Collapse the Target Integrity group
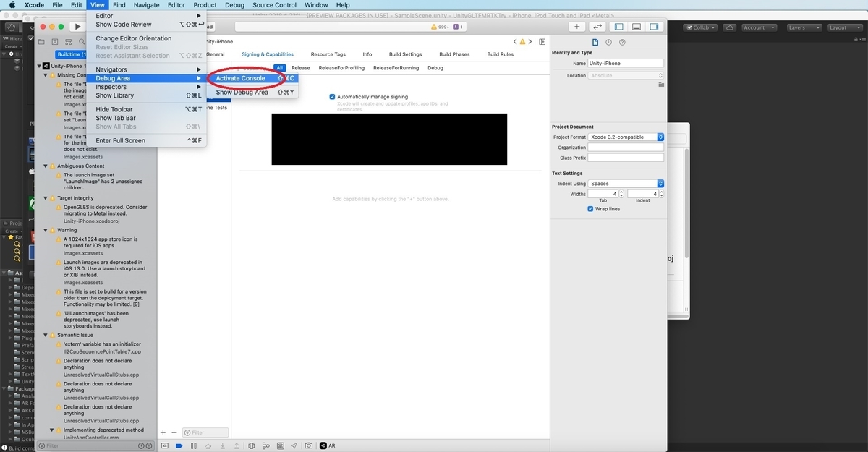 pos(46,198)
